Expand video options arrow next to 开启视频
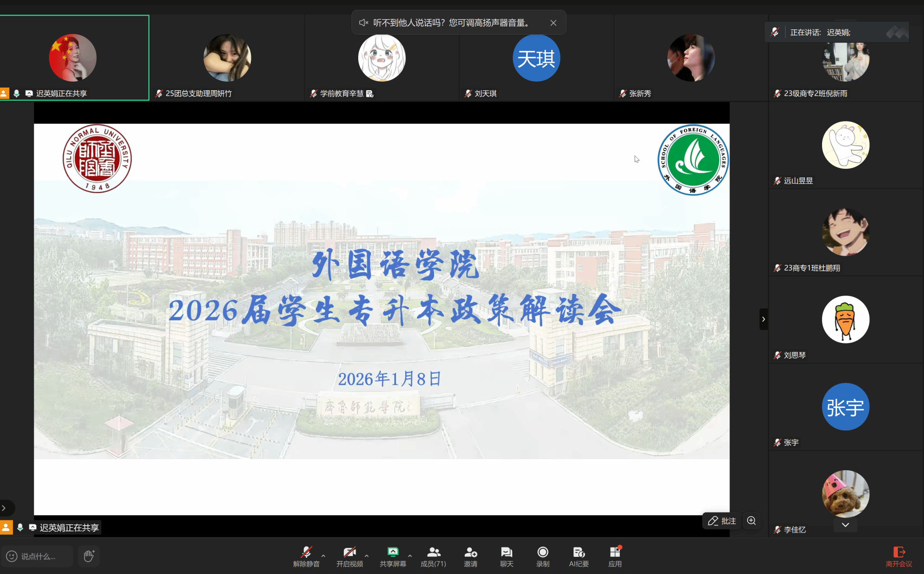The height and width of the screenshot is (574, 924). coord(366,555)
